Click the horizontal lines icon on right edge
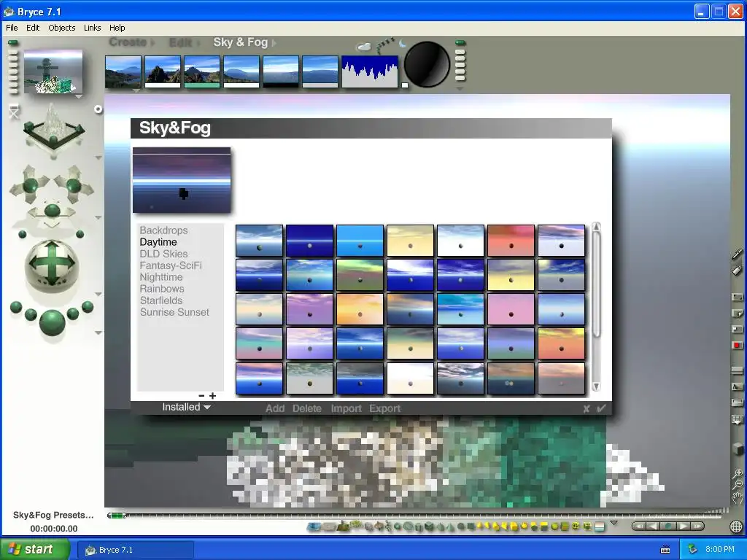This screenshot has height=560, width=747. (737, 370)
